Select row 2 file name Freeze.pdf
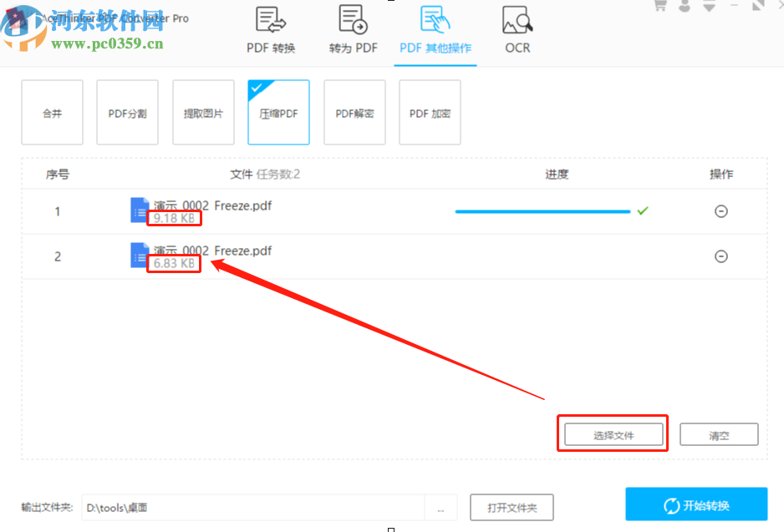The width and height of the screenshot is (784, 532). coord(212,251)
